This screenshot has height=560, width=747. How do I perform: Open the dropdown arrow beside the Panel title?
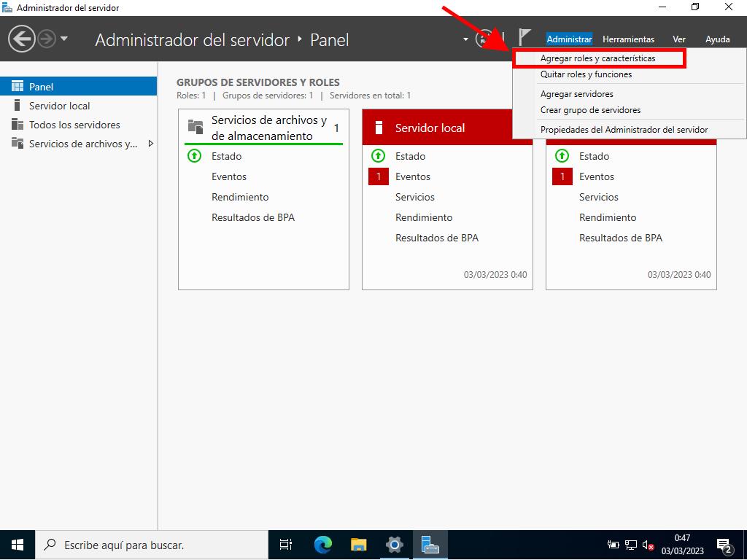point(465,39)
